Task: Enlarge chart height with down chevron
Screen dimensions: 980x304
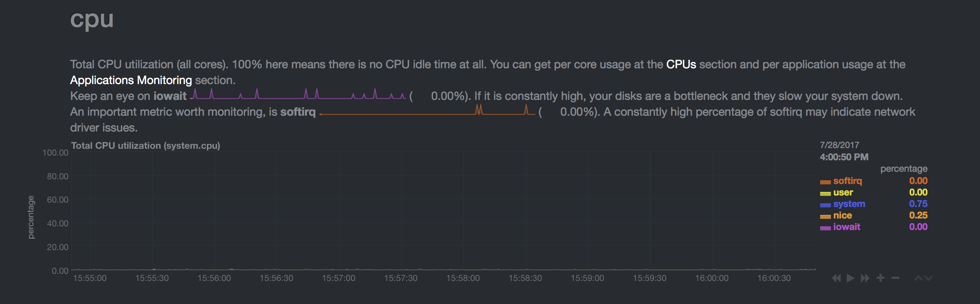Action: click(929, 278)
